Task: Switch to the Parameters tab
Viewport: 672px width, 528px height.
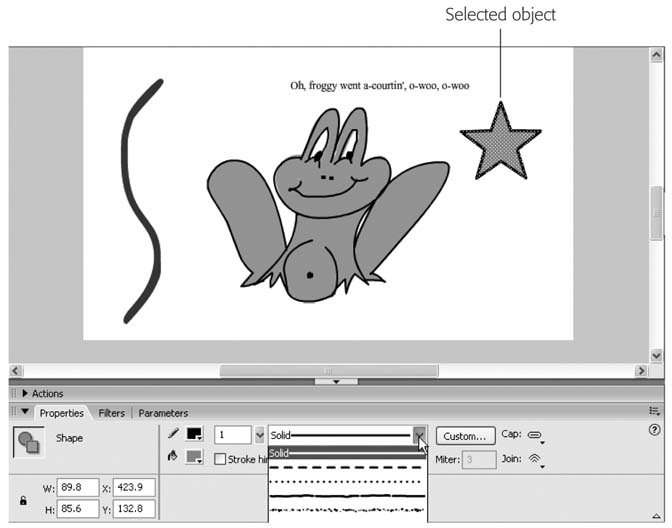Action: tap(163, 413)
